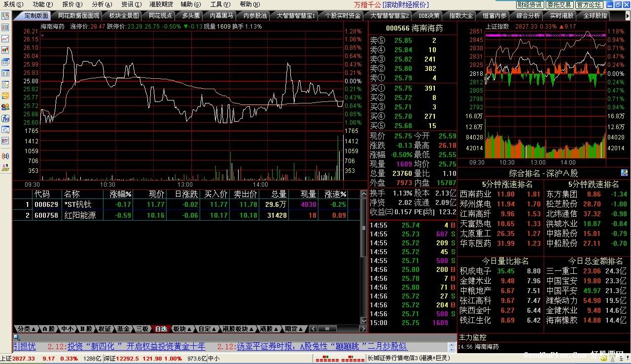Click 积成电子 in 今日量比排名
The image size is (631, 364).
click(x=475, y=271)
